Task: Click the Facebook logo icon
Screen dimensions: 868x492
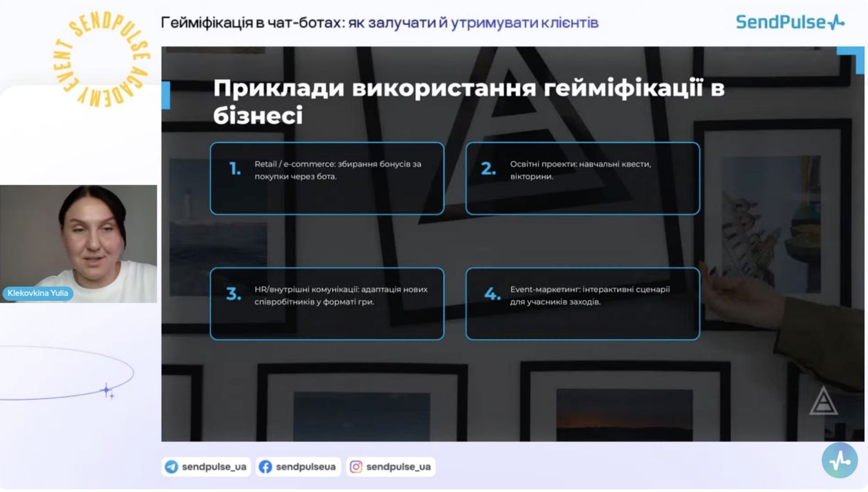Action: [265, 467]
